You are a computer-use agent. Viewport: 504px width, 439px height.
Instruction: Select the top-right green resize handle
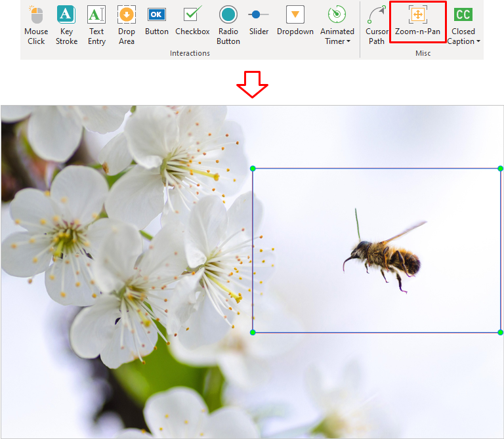500,169
